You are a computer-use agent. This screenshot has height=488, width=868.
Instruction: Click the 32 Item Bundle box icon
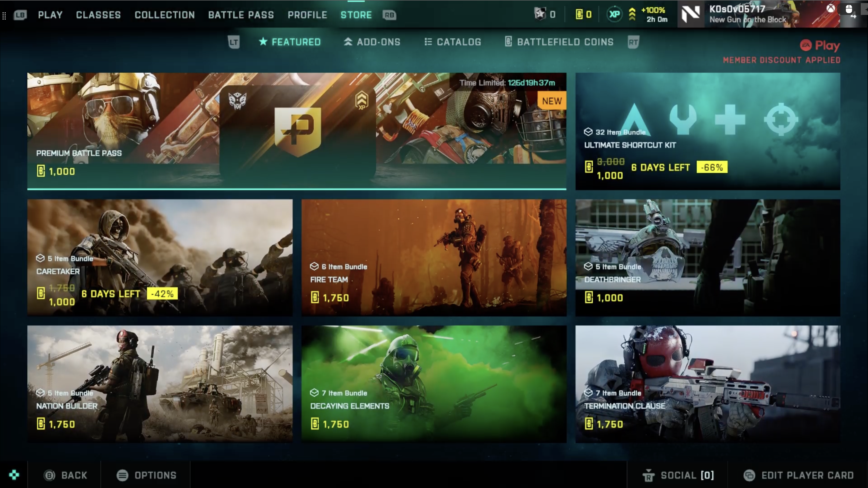(x=588, y=132)
